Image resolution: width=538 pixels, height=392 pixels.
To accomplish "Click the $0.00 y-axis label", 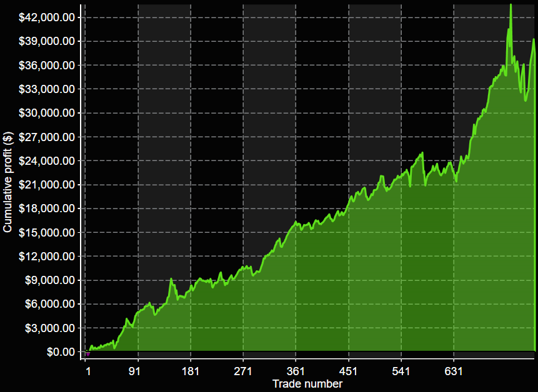I will 61,352.
